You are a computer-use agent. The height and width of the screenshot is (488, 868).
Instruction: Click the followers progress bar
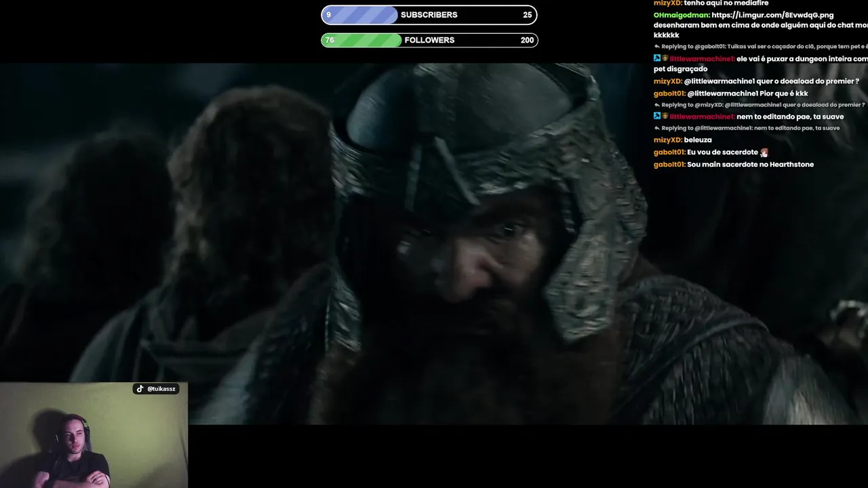(x=429, y=40)
